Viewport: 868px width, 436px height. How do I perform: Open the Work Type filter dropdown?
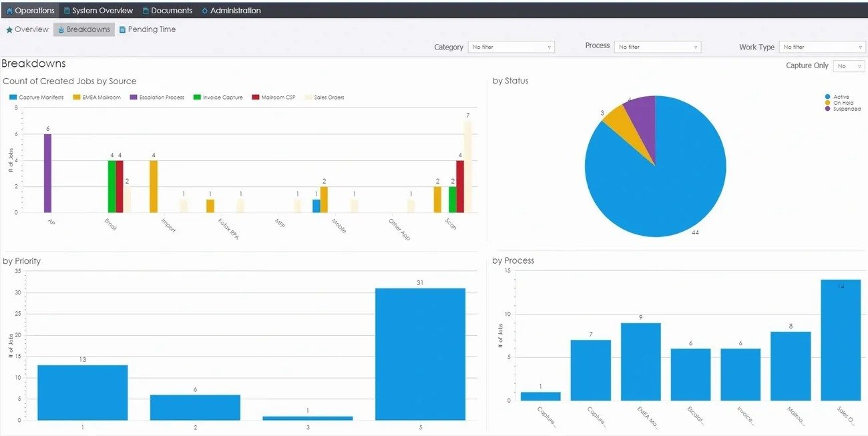pos(822,47)
